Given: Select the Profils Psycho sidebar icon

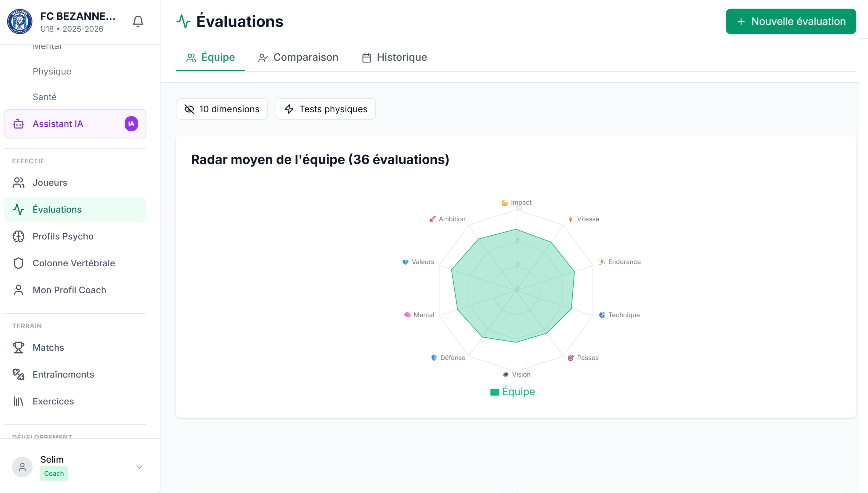Looking at the screenshot, I should click(19, 236).
